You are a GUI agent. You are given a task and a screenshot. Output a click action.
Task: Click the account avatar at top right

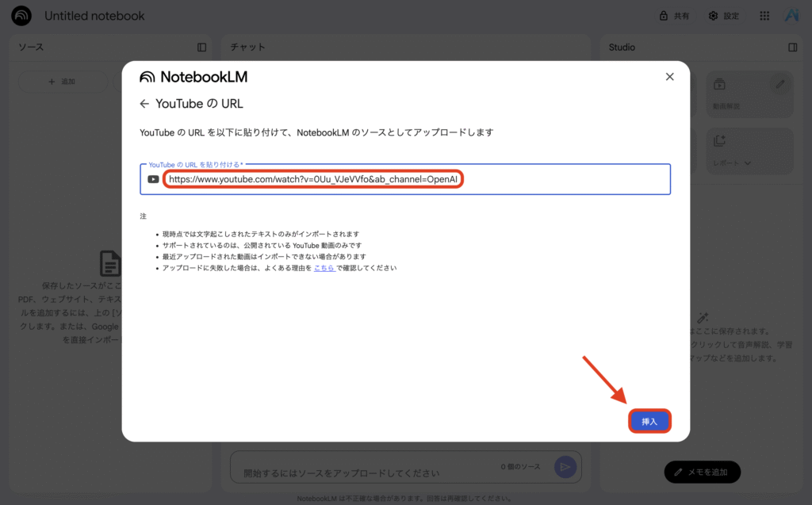tap(792, 16)
